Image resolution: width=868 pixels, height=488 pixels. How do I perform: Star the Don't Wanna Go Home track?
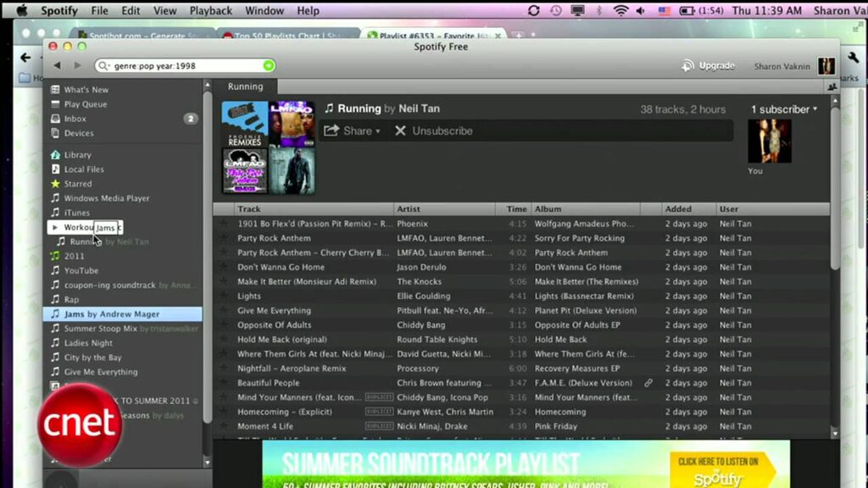(x=224, y=267)
